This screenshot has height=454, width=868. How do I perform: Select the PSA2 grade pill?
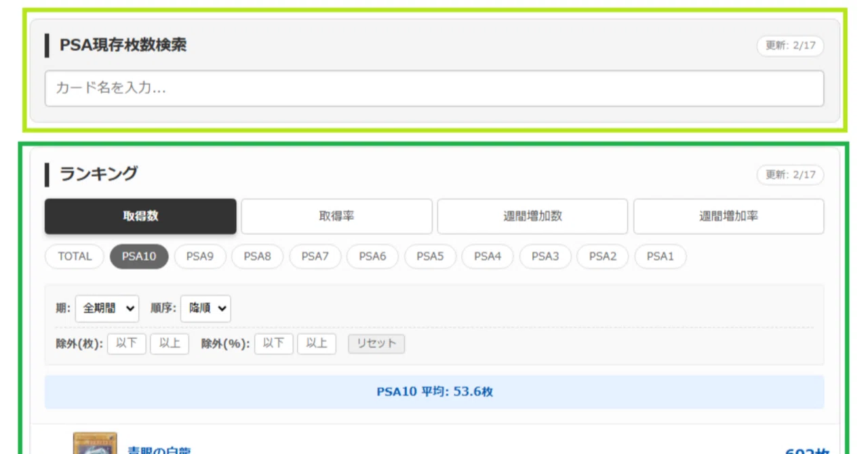click(603, 257)
